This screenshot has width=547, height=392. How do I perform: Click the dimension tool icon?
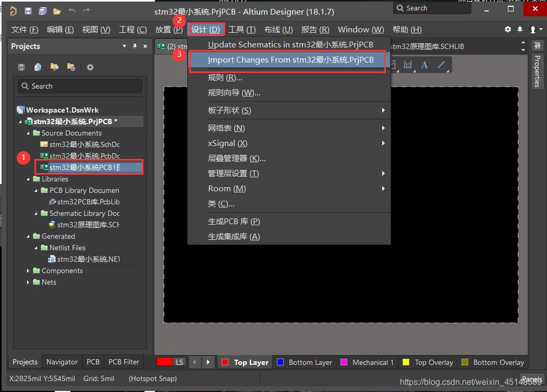click(408, 65)
